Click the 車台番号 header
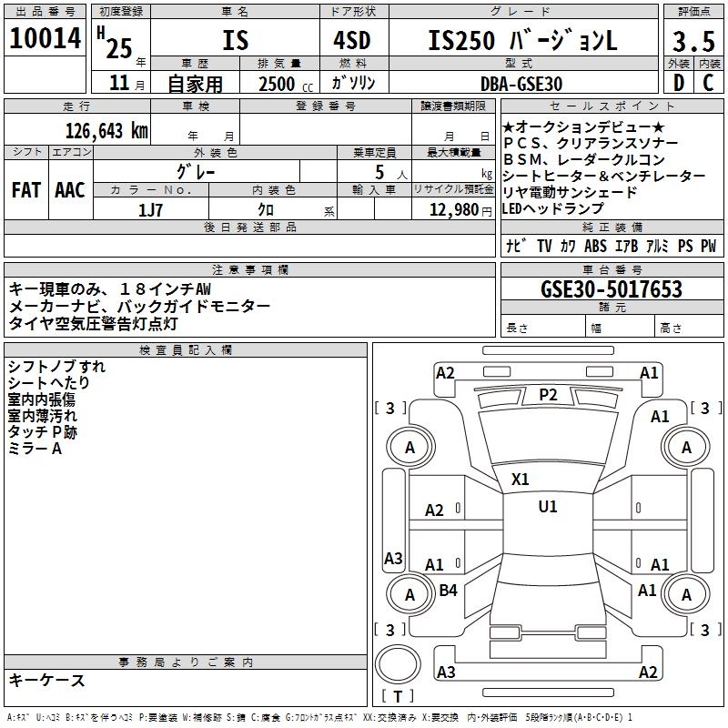 (612, 269)
